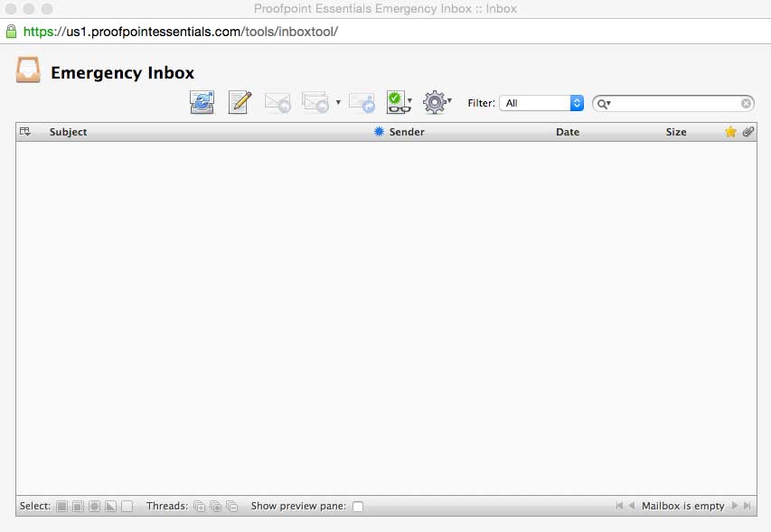The image size is (771, 532).
Task: Toggle the invert-selection icon
Action: coord(108,506)
